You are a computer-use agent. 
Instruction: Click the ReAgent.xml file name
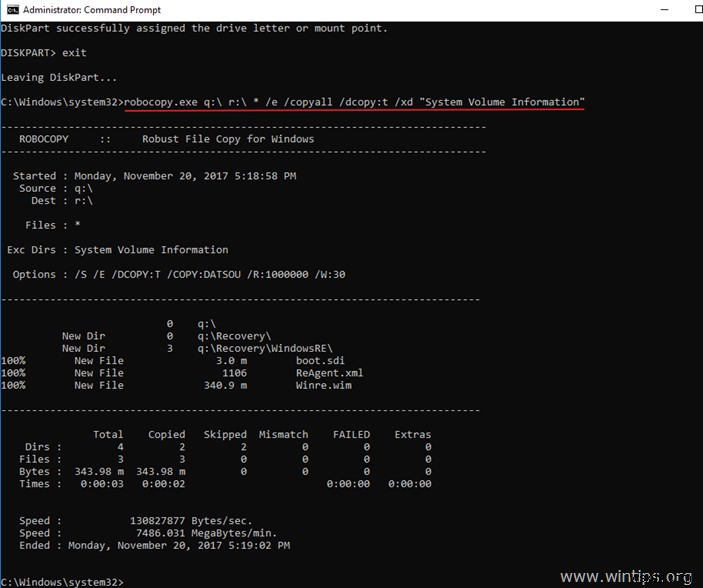[330, 373]
